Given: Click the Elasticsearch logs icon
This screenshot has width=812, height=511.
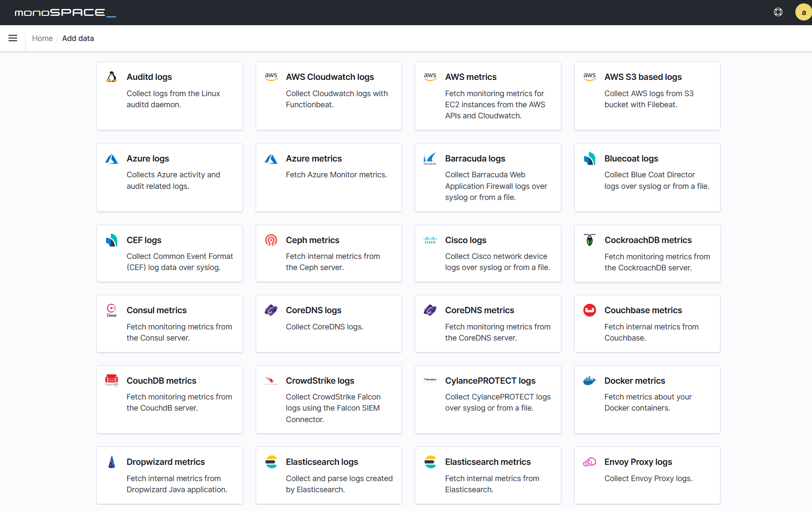Looking at the screenshot, I should pos(271,462).
